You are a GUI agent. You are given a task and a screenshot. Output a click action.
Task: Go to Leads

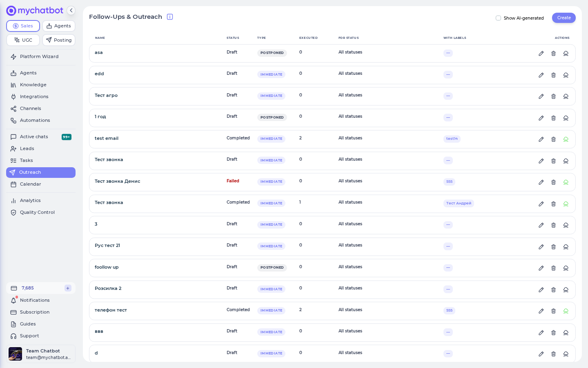point(41,149)
